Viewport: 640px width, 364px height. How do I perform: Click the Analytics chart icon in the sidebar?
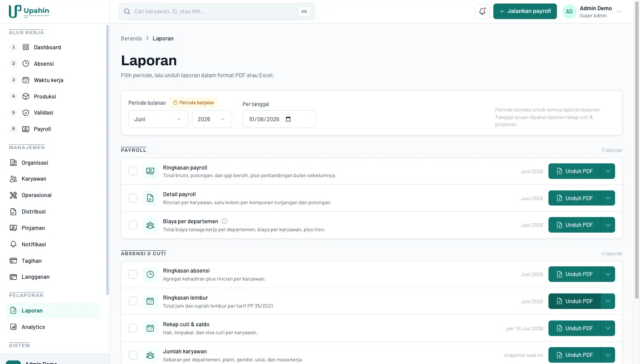13,327
